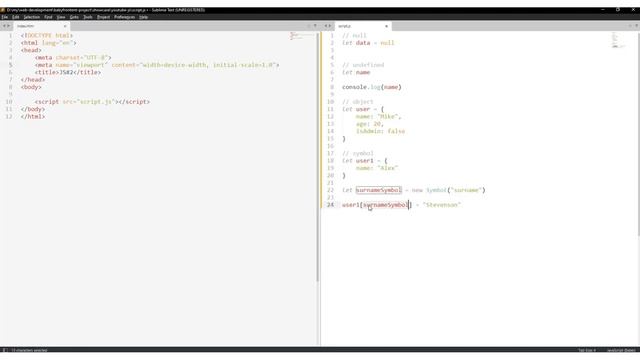Maximize the Sublime Text window
The width and height of the screenshot is (640, 360).
[618, 10]
